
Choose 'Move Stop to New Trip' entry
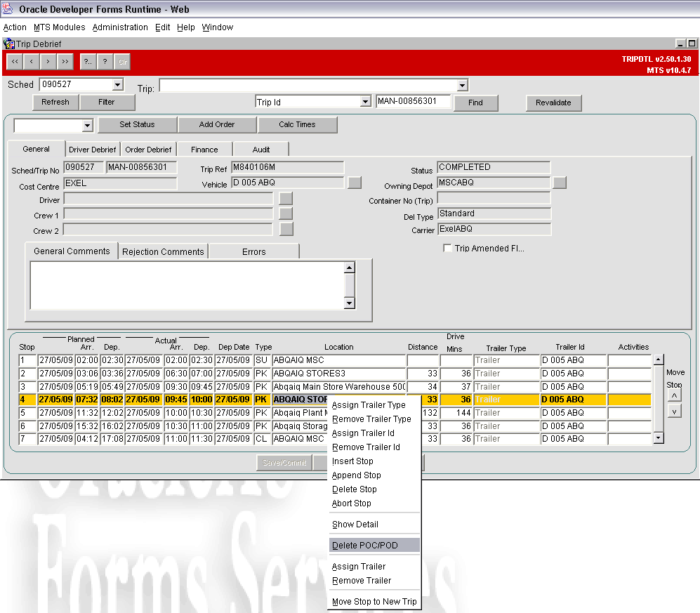click(374, 601)
